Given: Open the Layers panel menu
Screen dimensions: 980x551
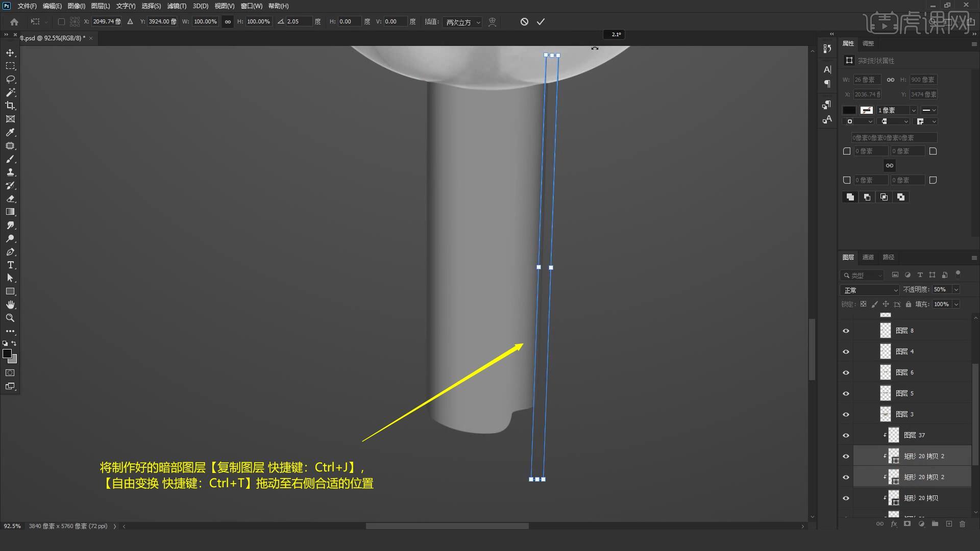Looking at the screenshot, I should [974, 257].
